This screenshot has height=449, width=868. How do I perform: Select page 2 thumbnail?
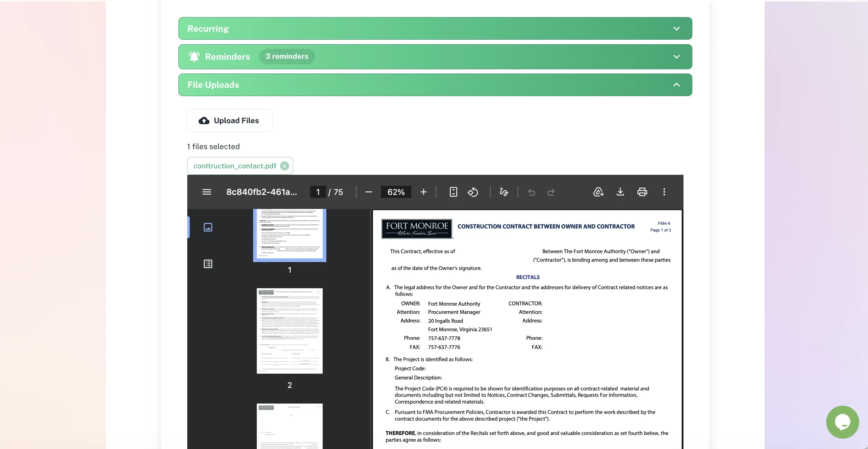tap(290, 331)
